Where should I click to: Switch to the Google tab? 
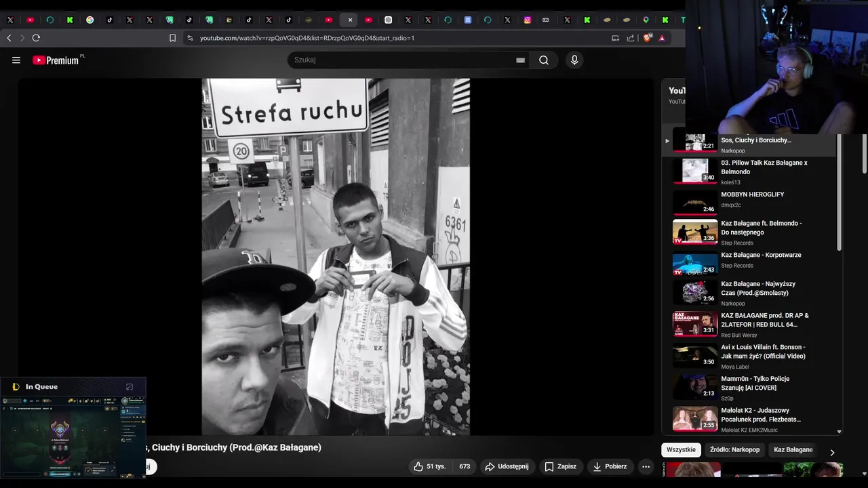[90, 20]
